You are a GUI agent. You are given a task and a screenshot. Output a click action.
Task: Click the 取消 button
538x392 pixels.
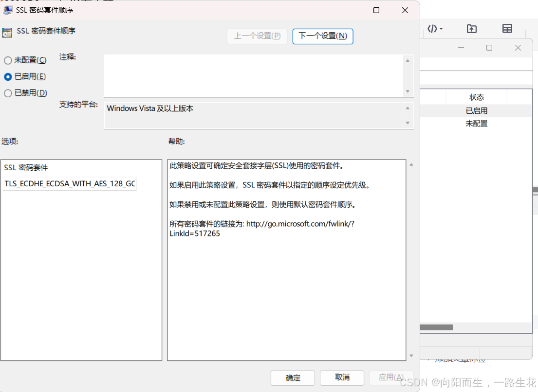click(342, 377)
